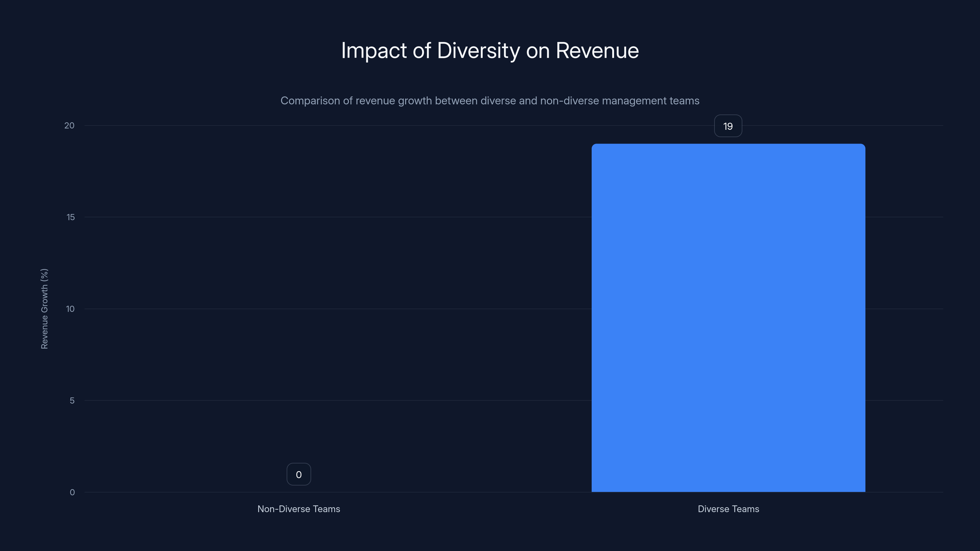Click the '0' value label for Non-Diverse Teams
The image size is (980, 551).
299,474
